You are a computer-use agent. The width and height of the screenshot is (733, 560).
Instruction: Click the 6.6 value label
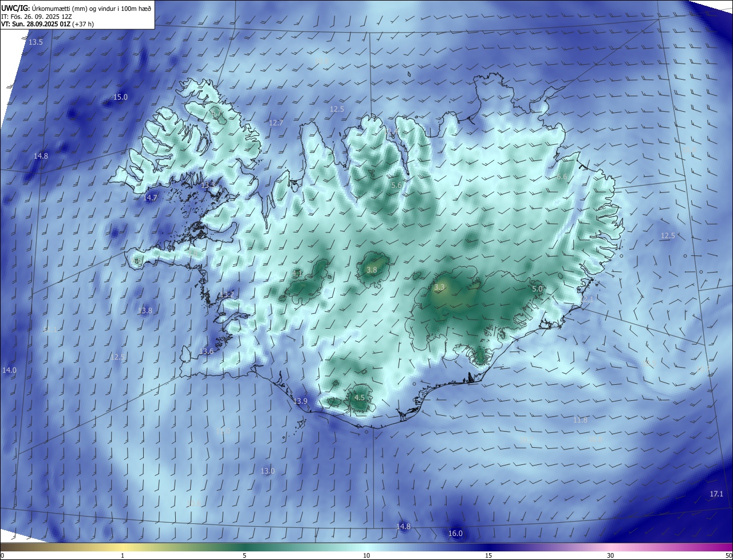(x=562, y=178)
